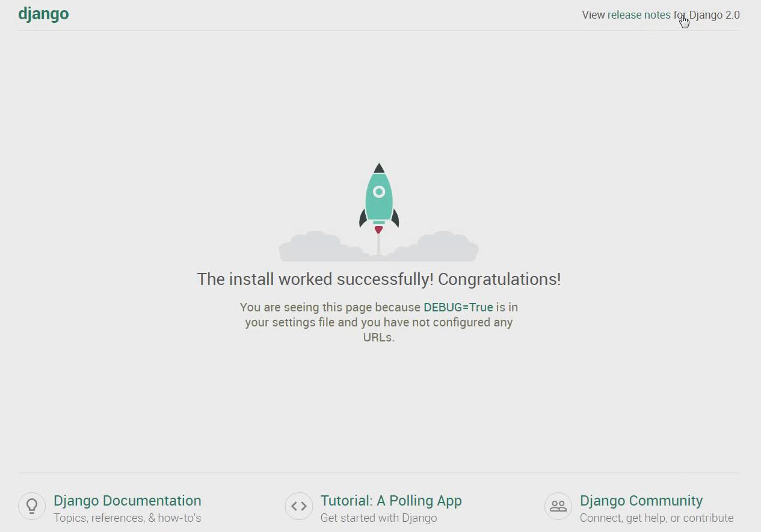Click the django logo heading
Image resolution: width=761 pixels, height=532 pixels.
[x=43, y=14]
